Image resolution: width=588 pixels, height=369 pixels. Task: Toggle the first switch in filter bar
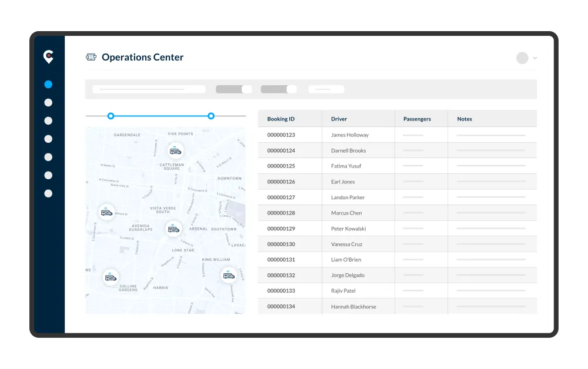233,89
